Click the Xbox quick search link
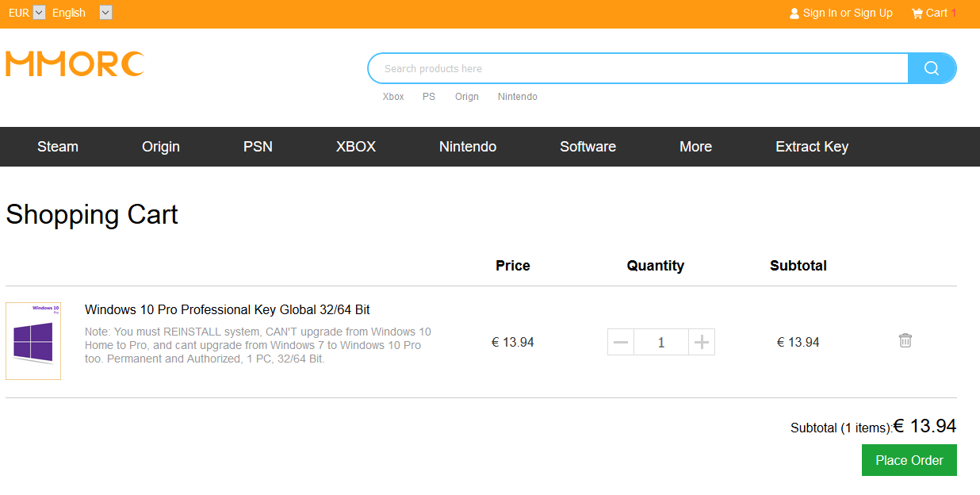 [x=393, y=97]
